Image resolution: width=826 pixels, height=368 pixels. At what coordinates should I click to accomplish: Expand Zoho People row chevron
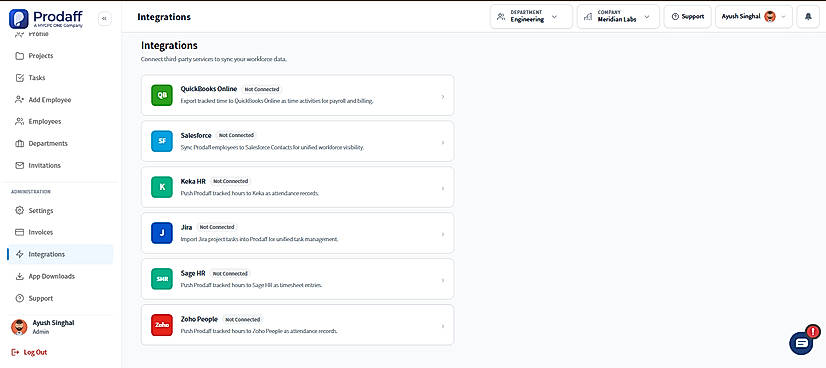(x=442, y=326)
